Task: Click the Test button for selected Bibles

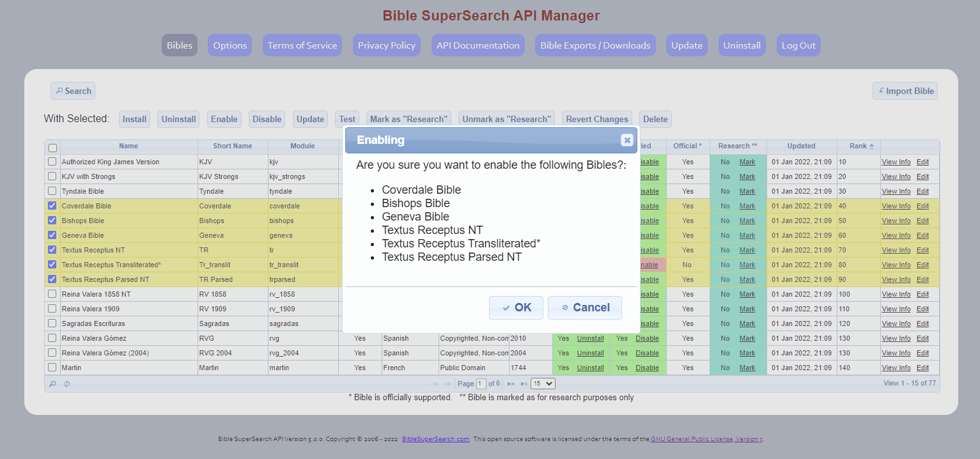Action: 348,119
